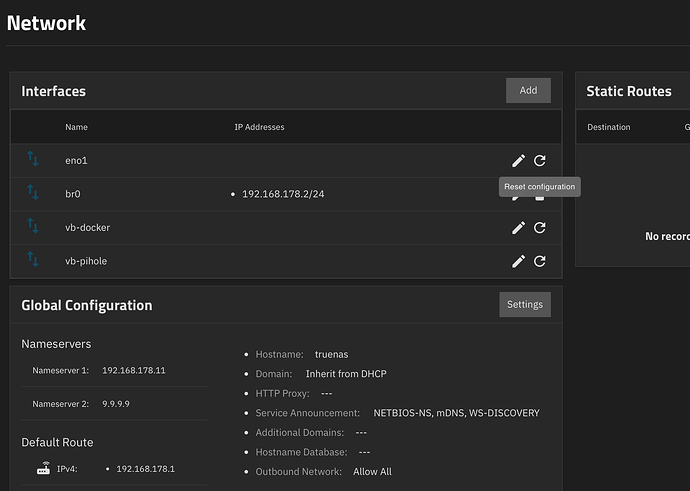Click Nameserver 2 value 9.9.9.9
The height and width of the screenshot is (491, 690).
116,404
